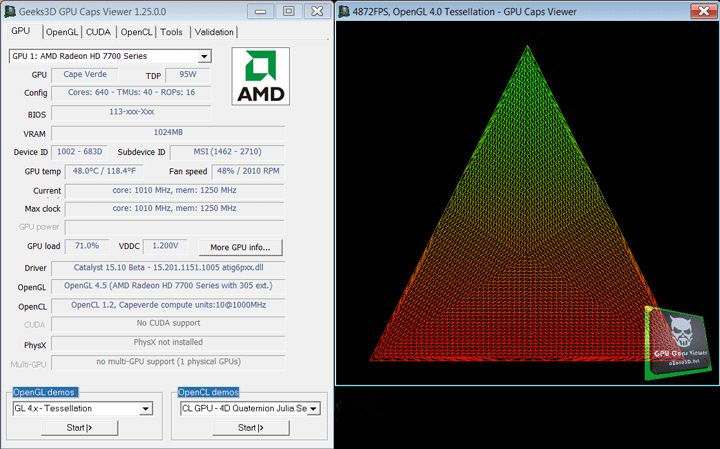Click the GPU Caps Viewer skull badge
This screenshot has height=449, width=720.
[678, 343]
